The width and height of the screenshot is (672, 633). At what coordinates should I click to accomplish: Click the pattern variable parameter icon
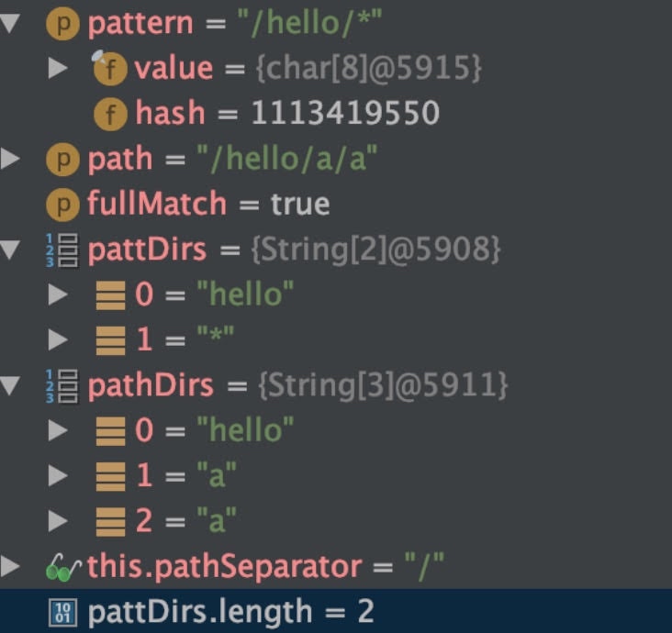(61, 25)
